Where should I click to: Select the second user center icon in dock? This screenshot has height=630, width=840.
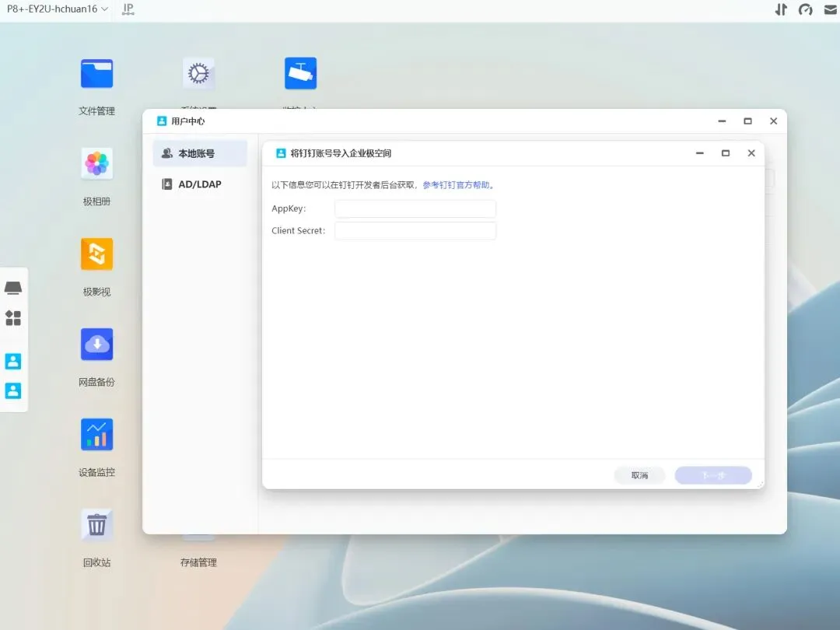click(x=13, y=390)
